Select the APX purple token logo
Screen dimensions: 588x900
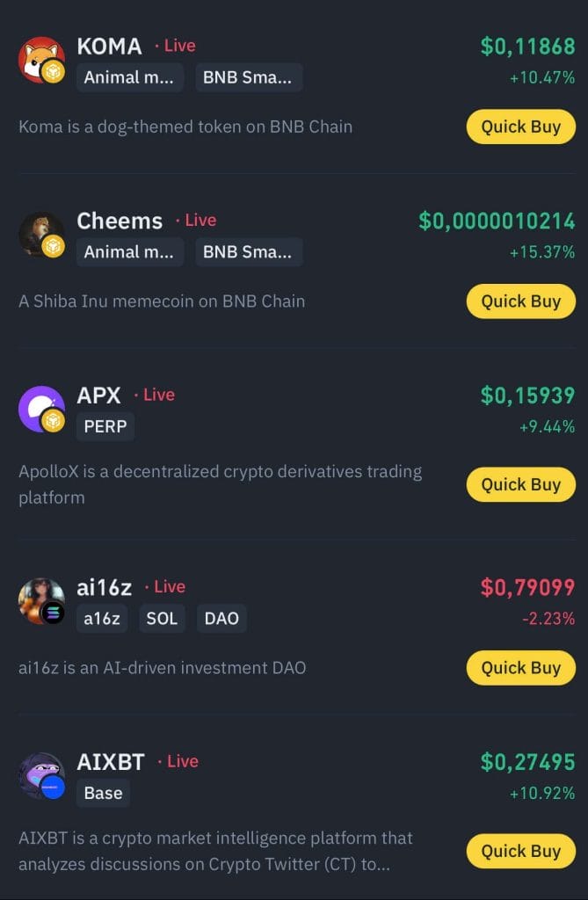coord(41,409)
